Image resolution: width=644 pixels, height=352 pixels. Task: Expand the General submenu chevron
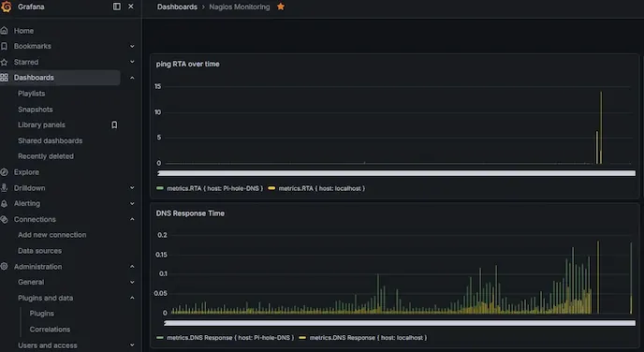132,282
